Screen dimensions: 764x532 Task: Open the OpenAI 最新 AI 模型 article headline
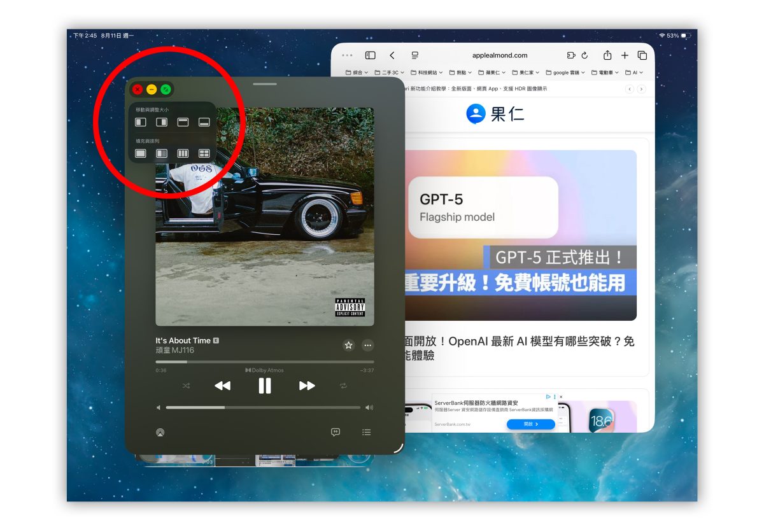point(521,348)
